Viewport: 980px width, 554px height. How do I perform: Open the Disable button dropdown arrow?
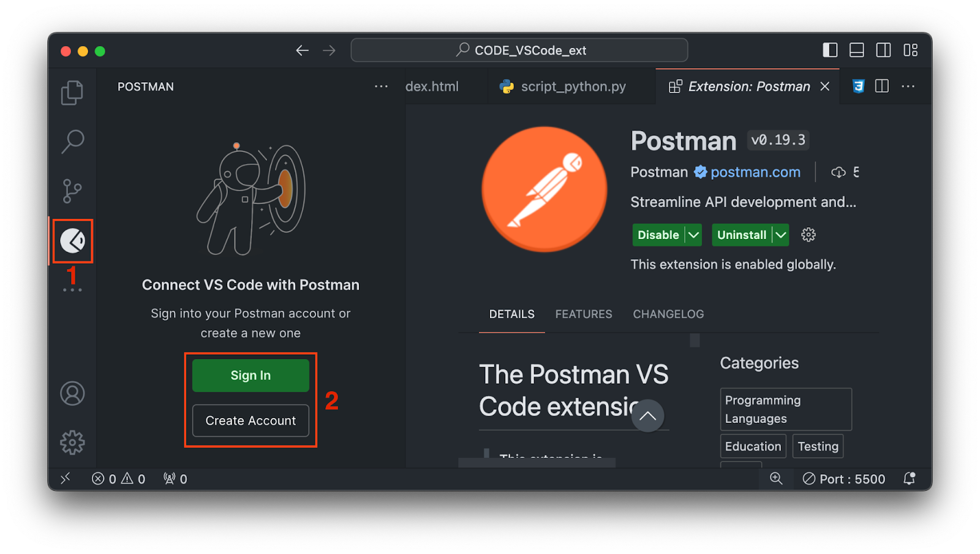(693, 235)
